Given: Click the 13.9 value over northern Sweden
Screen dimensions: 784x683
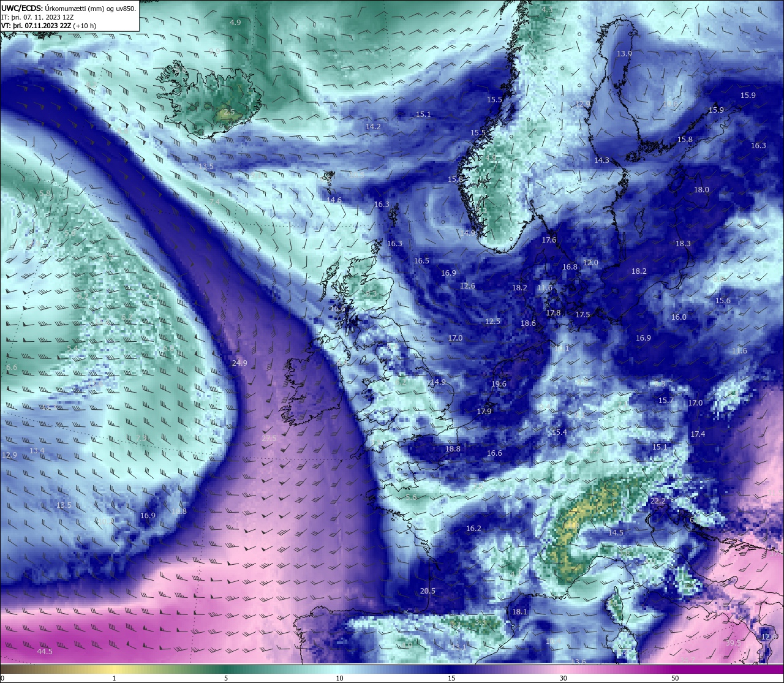Looking at the screenshot, I should 624,54.
